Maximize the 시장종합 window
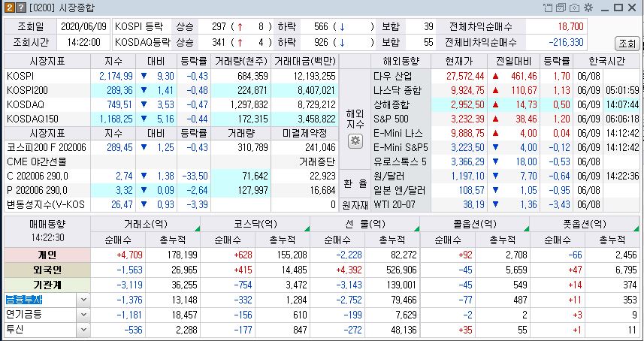 pos(618,8)
